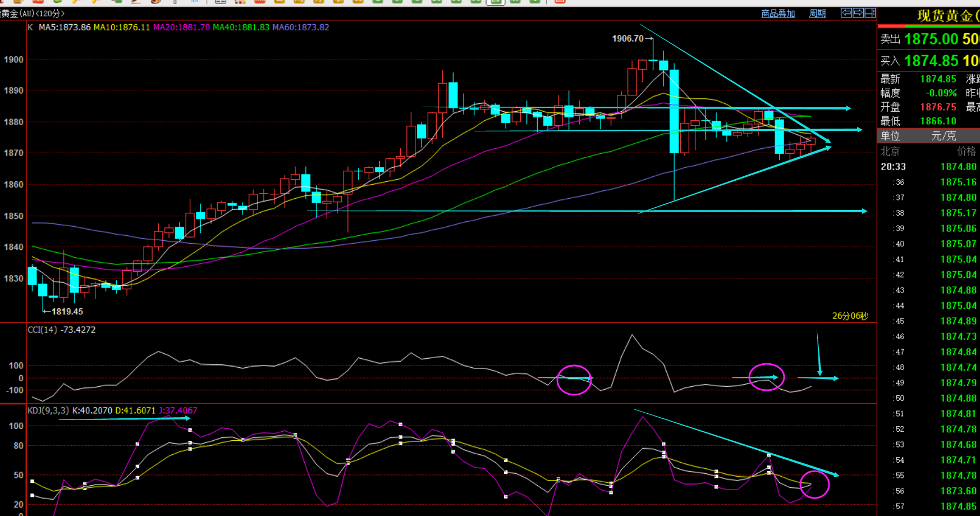Click the 单位 元/克 unit row
980x516 pixels.
tap(928, 136)
